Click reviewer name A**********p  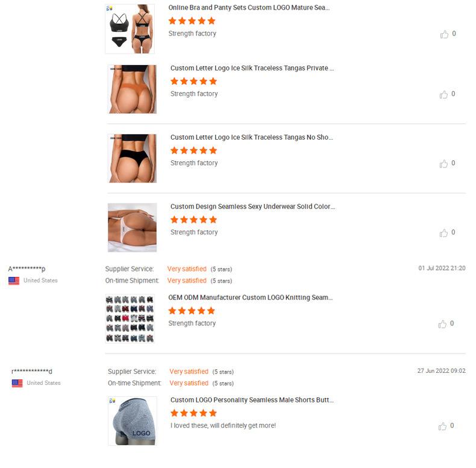27,269
